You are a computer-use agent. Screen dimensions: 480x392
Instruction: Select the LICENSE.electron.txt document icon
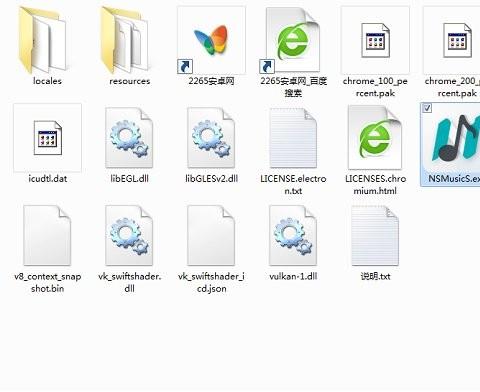(293, 138)
